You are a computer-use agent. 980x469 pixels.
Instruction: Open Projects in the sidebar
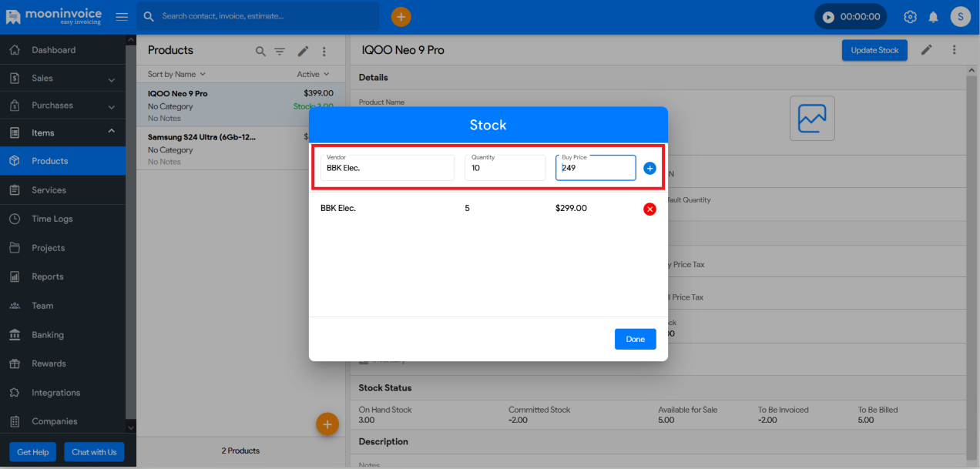62,248
